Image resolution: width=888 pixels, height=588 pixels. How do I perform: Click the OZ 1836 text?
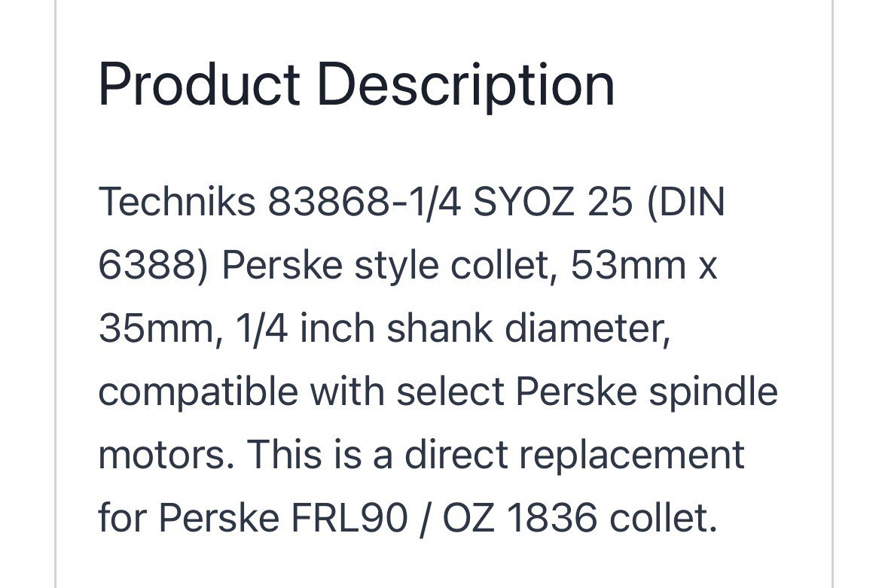520,518
